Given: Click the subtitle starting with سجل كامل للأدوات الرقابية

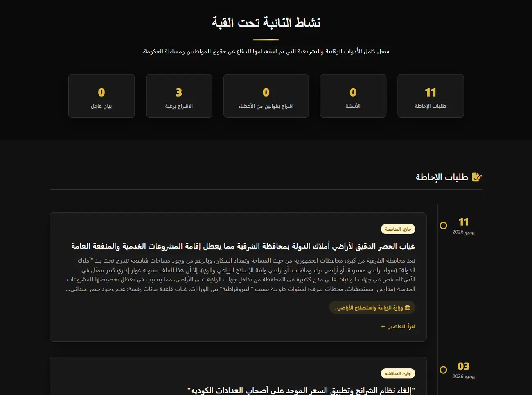Looking at the screenshot, I should [x=266, y=51].
